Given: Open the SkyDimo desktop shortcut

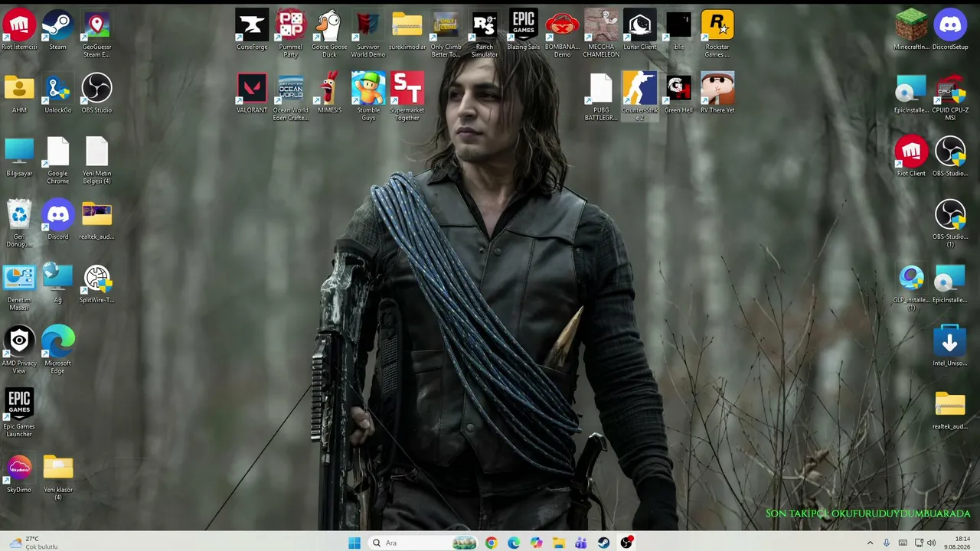Looking at the screenshot, I should [x=19, y=474].
